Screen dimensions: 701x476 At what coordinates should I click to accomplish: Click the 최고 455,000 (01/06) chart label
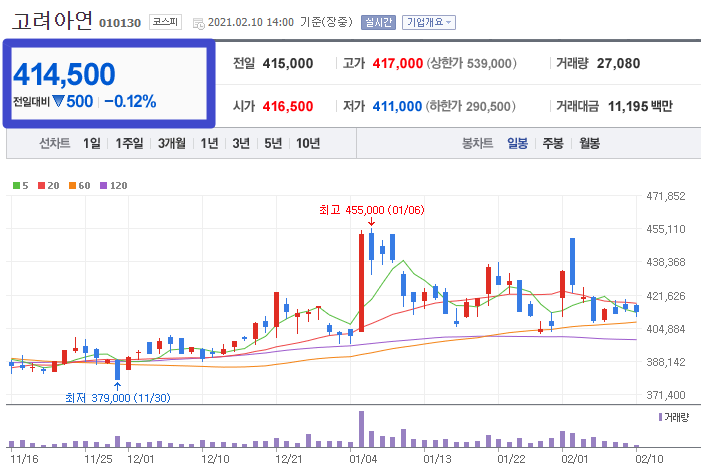(x=372, y=210)
